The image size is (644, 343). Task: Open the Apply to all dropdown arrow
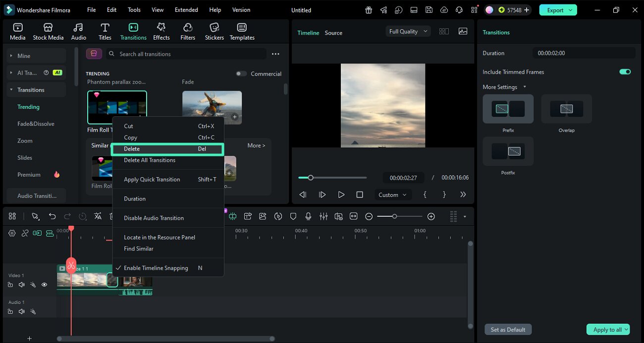click(627, 330)
